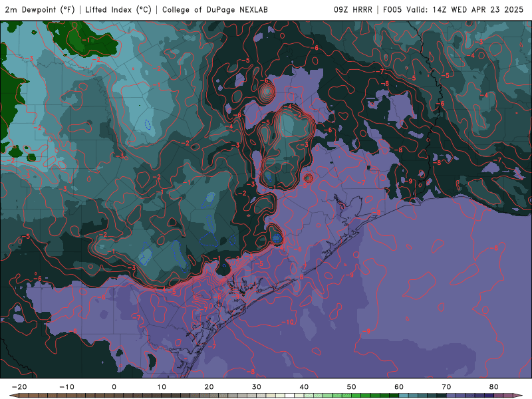Click the left end arrow of color scale
The image size is (532, 399).
click(13, 396)
